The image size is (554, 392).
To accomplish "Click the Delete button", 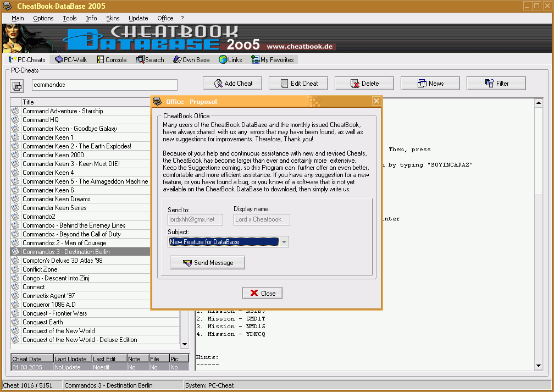I will [x=364, y=84].
